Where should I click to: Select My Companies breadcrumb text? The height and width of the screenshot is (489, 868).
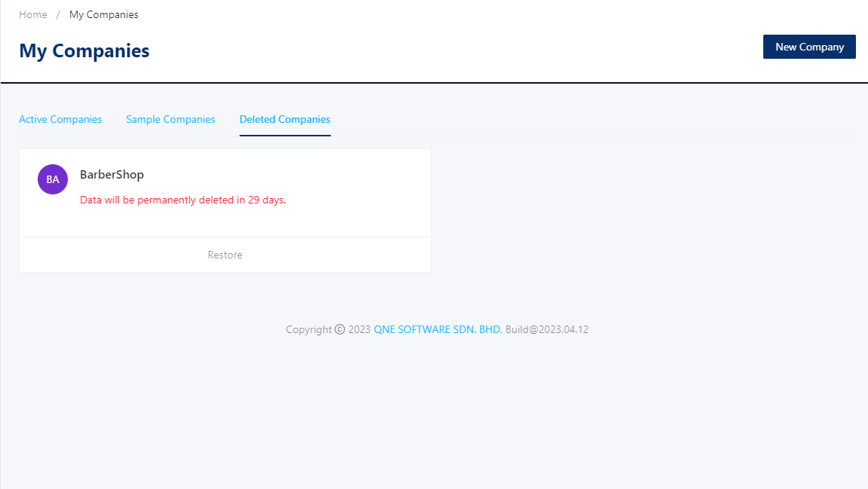103,15
